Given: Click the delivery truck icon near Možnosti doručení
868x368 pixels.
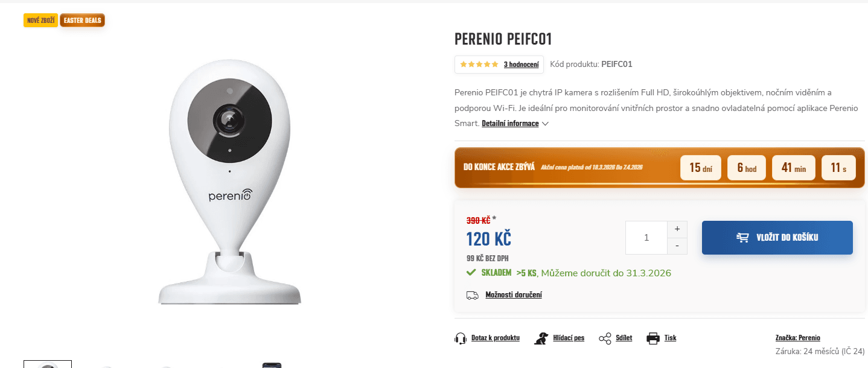Looking at the screenshot, I should (x=473, y=295).
